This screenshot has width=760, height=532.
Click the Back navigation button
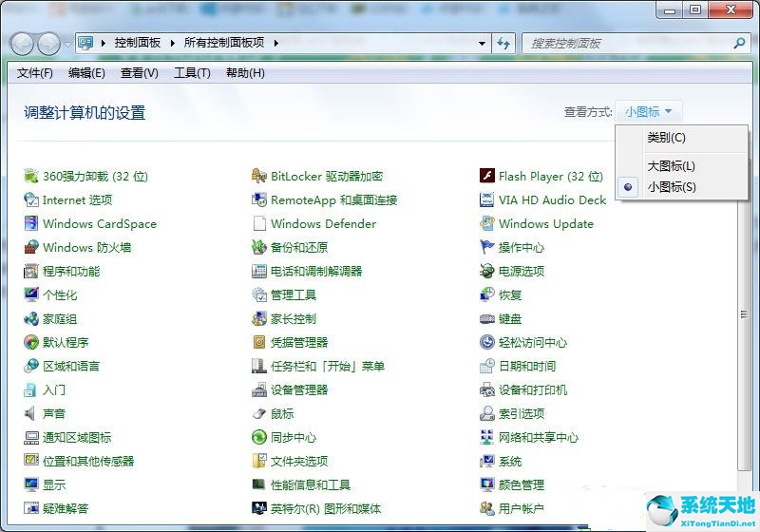(x=22, y=44)
